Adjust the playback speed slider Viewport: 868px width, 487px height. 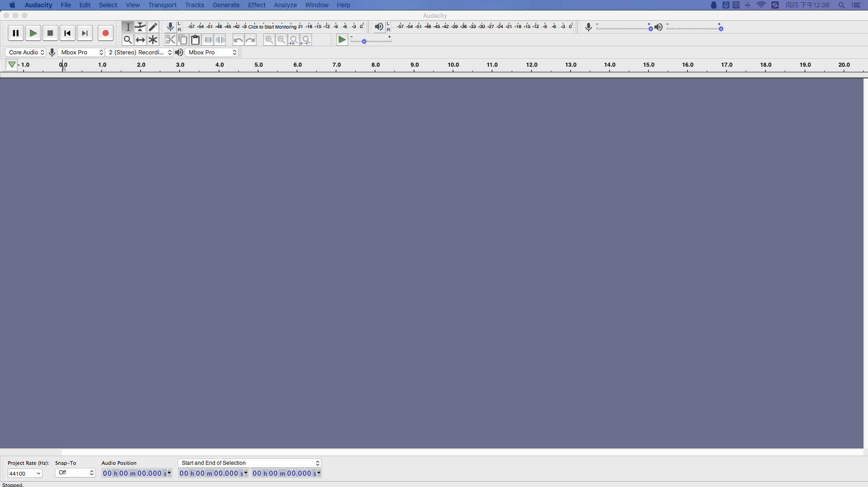(x=371, y=40)
